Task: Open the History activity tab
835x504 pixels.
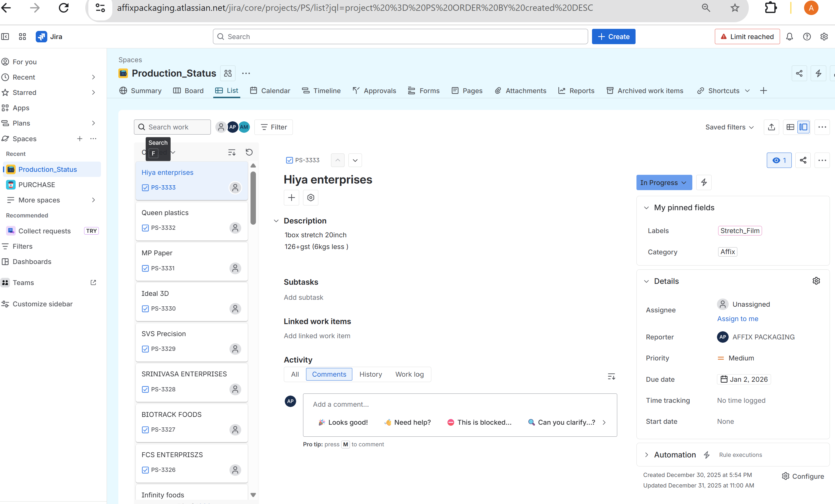Action: coord(370,374)
